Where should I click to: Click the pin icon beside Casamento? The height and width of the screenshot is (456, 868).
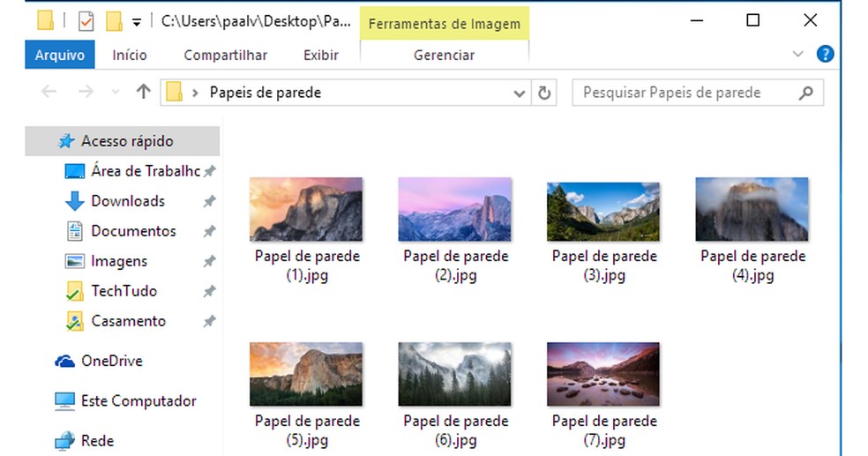coord(209,321)
